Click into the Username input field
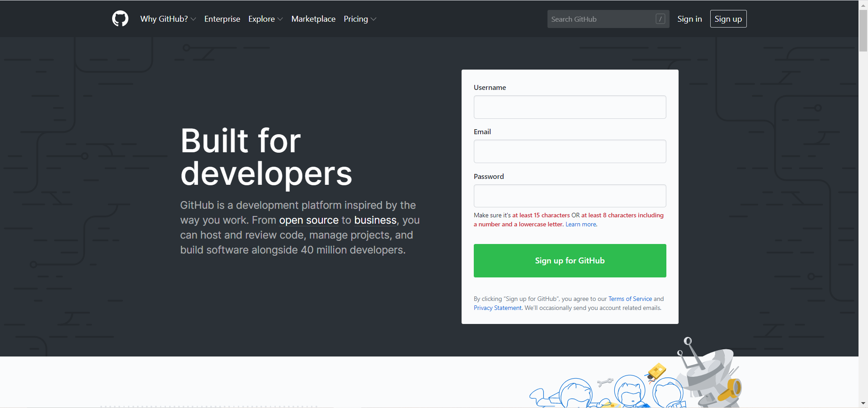 [570, 107]
